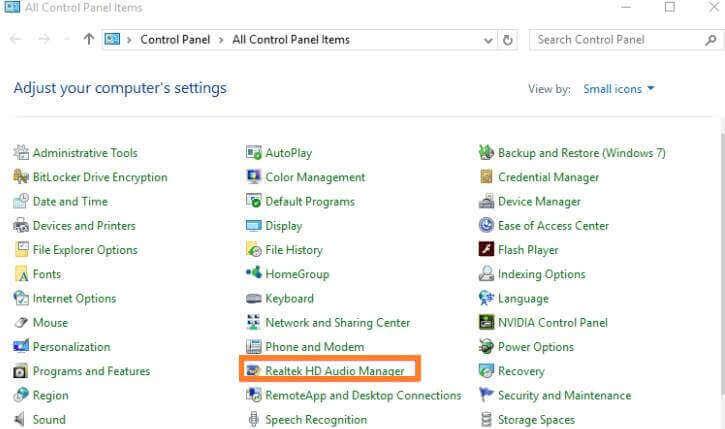
Task: Click the Flash Player icon
Action: (486, 250)
